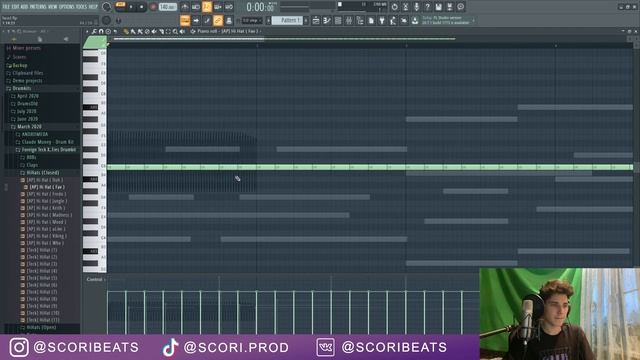Open the plugin picker plug icon
Viewport: 640px width, 360px height.
[382, 20]
